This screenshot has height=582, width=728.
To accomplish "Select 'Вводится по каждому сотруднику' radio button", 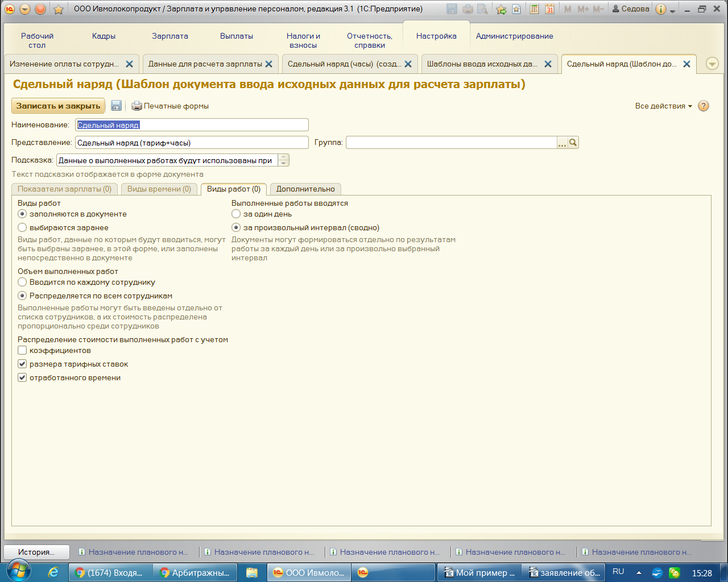I will click(22, 282).
